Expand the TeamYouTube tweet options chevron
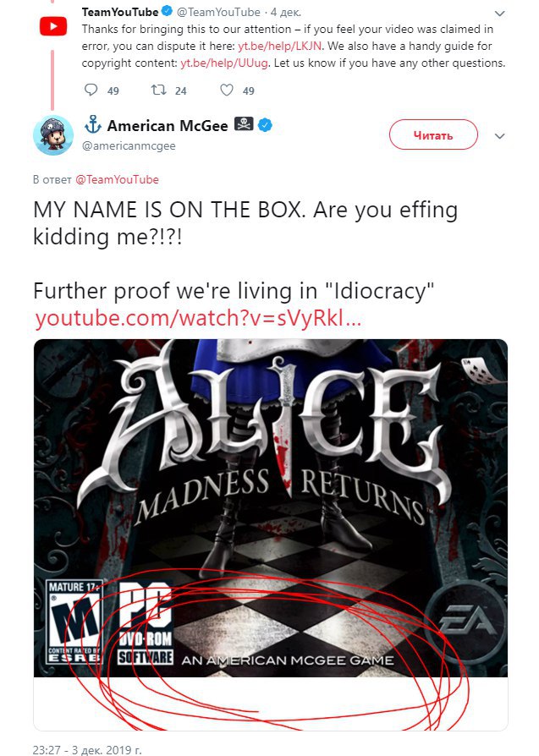539x756 pixels. (500, 14)
